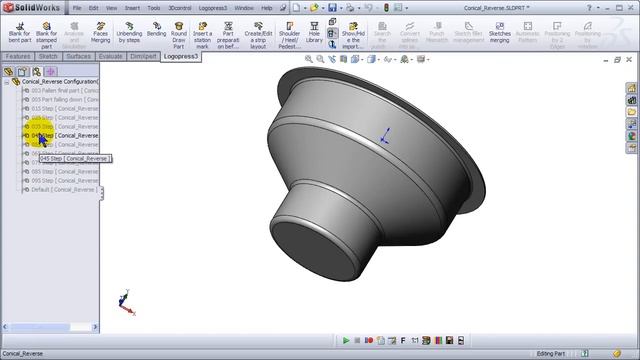The image size is (640, 360).
Task: Open SolidWorks Resources house icon in task pane
Action: pos(632,88)
